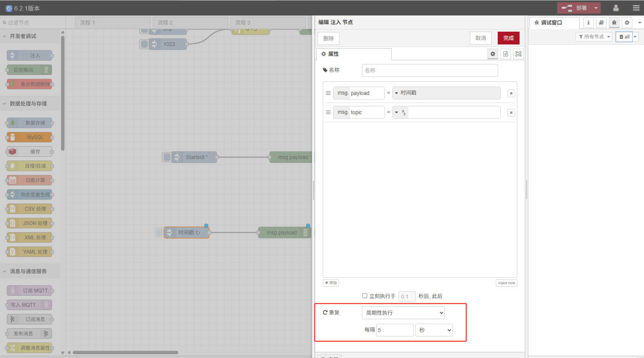Switch to the 流程 1 tab

pos(112,23)
